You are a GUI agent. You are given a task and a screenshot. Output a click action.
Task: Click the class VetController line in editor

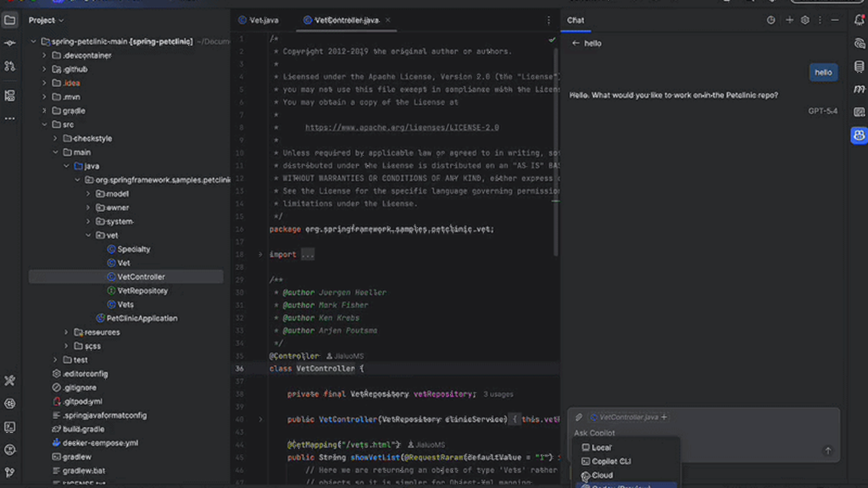tap(317, 369)
